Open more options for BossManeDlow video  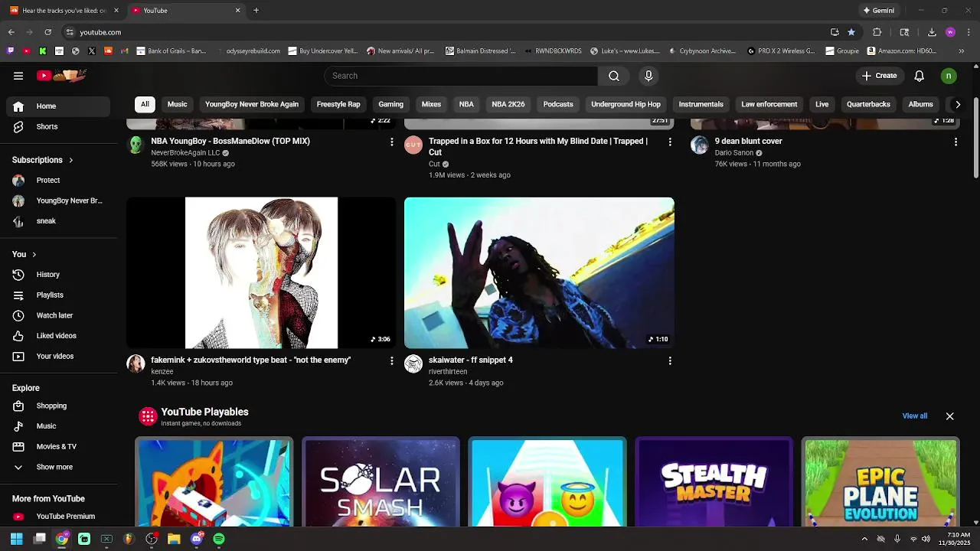click(392, 142)
